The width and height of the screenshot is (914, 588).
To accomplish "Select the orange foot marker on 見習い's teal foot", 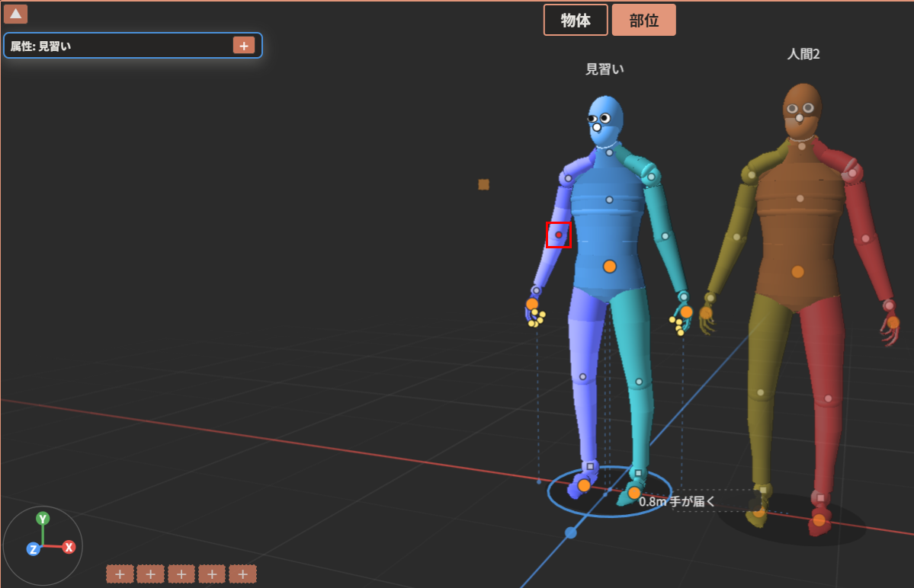I will click(634, 494).
